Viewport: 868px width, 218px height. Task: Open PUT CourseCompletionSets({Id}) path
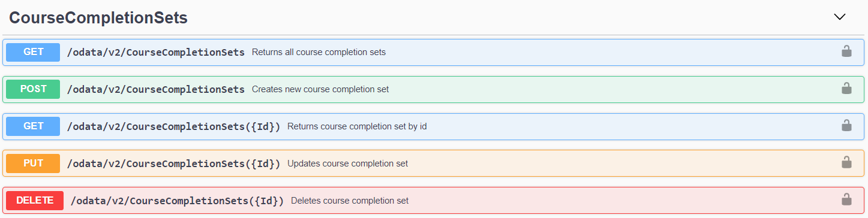pyautogui.click(x=174, y=163)
